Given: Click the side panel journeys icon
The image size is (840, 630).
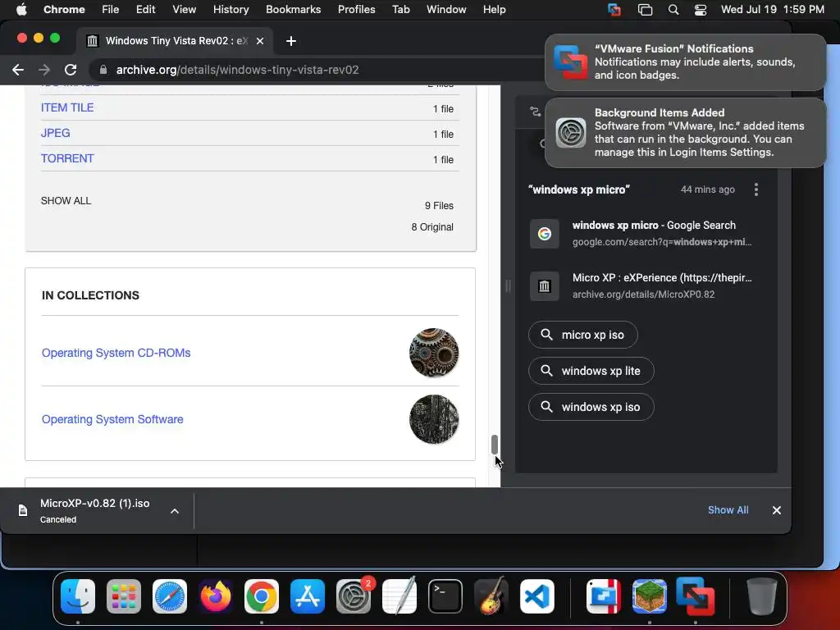Looking at the screenshot, I should (x=535, y=112).
